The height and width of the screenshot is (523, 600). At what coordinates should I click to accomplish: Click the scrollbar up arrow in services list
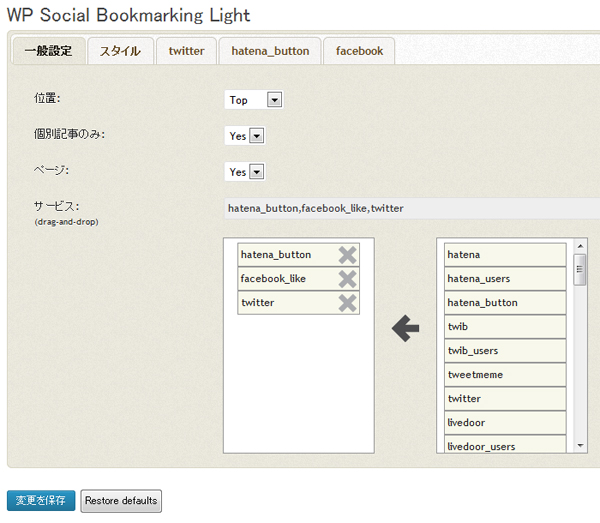pyautogui.click(x=580, y=246)
